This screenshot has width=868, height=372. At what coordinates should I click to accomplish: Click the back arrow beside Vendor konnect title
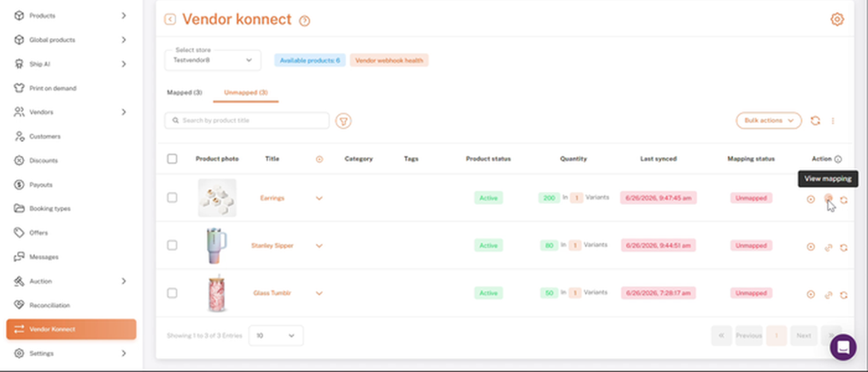[x=170, y=20]
